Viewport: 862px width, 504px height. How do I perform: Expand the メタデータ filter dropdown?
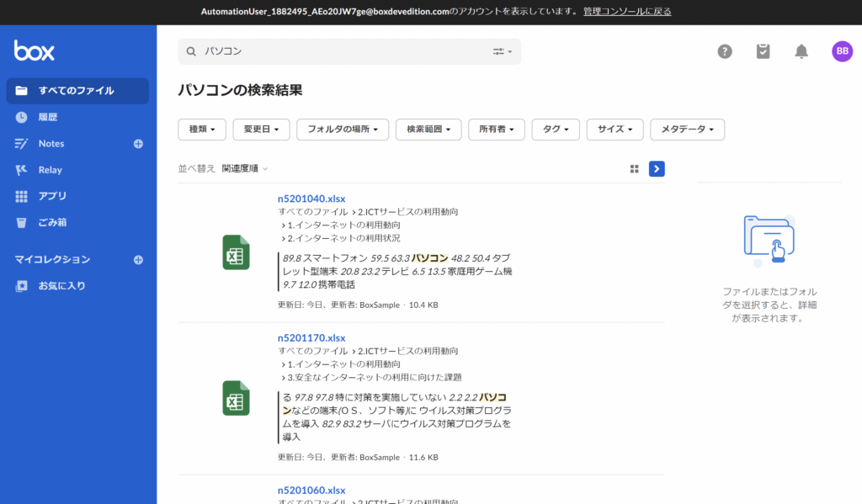687,130
